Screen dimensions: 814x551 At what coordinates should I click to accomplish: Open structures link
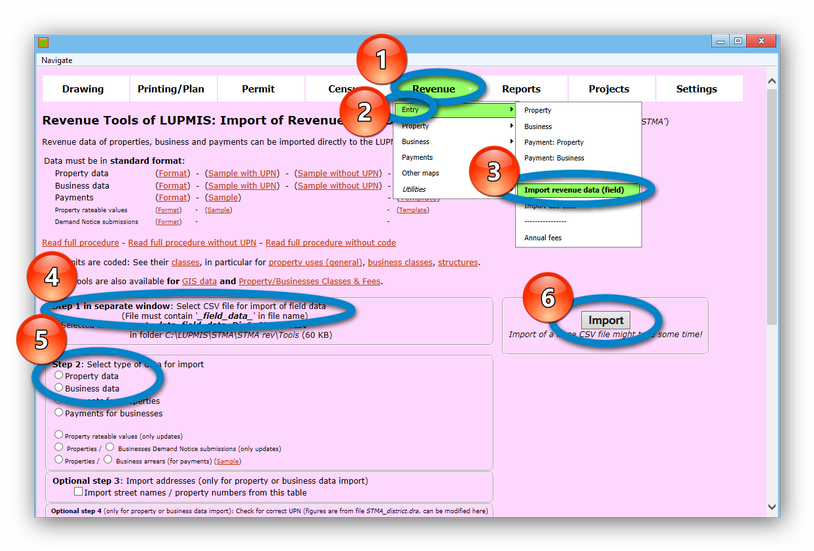(x=457, y=262)
